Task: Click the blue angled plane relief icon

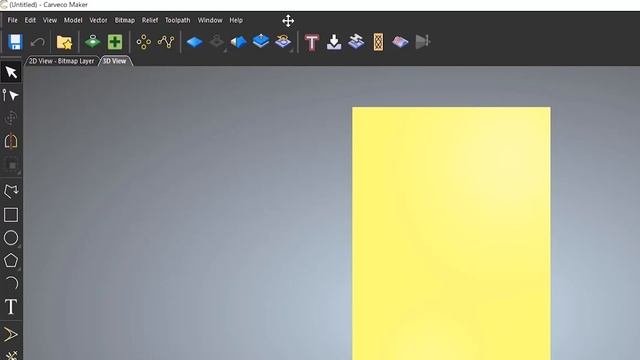Action: [239, 42]
